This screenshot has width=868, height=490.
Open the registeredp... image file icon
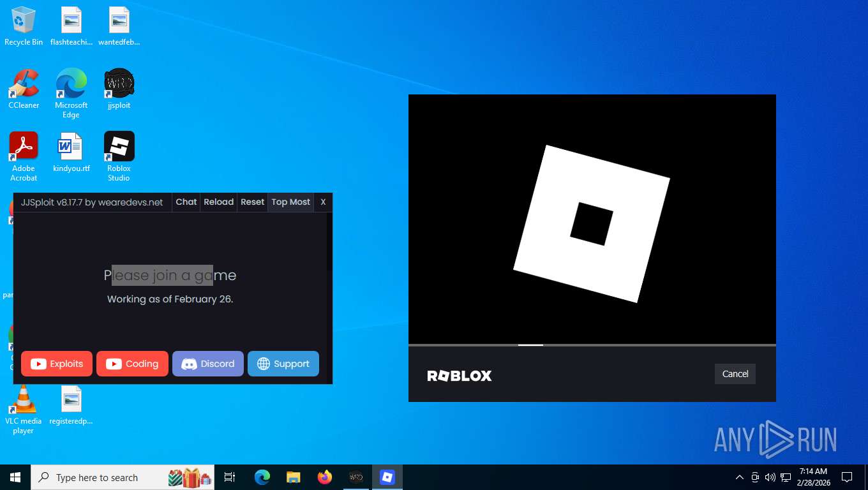(71, 406)
